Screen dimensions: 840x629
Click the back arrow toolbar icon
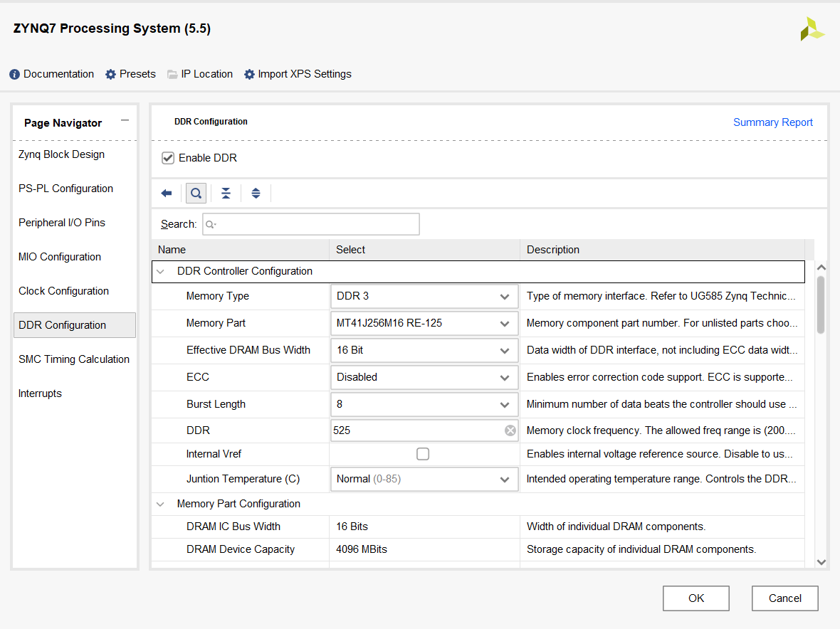pyautogui.click(x=167, y=194)
